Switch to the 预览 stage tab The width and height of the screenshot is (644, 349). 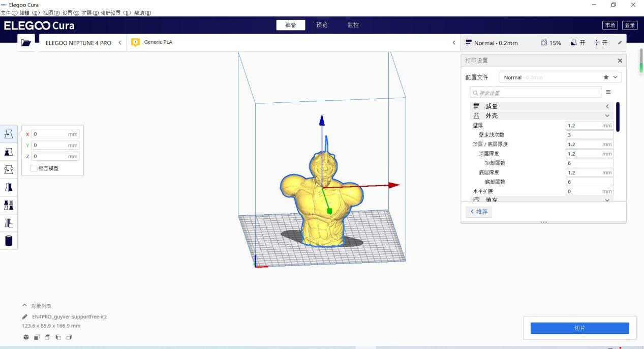[322, 25]
